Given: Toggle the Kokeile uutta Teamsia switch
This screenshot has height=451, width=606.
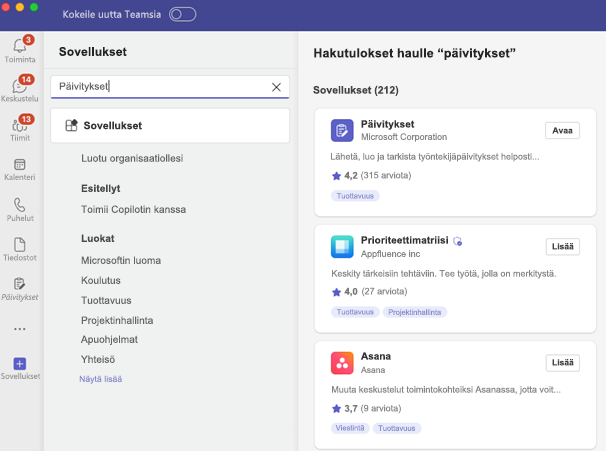Looking at the screenshot, I should pyautogui.click(x=182, y=14).
